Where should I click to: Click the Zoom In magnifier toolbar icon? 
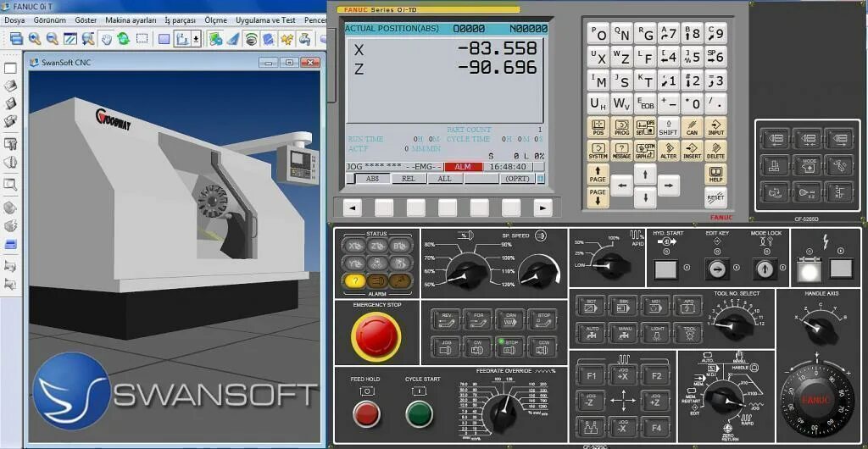[34, 39]
